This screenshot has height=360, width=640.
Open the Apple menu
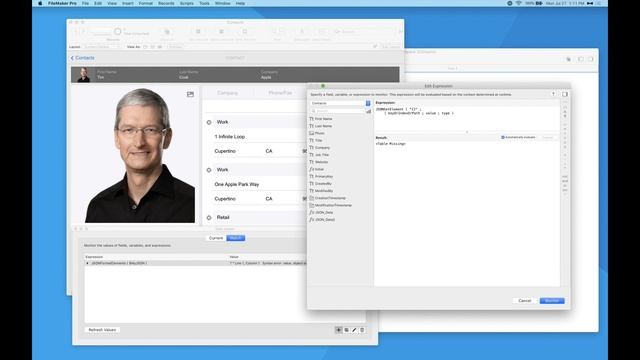(40, 3)
